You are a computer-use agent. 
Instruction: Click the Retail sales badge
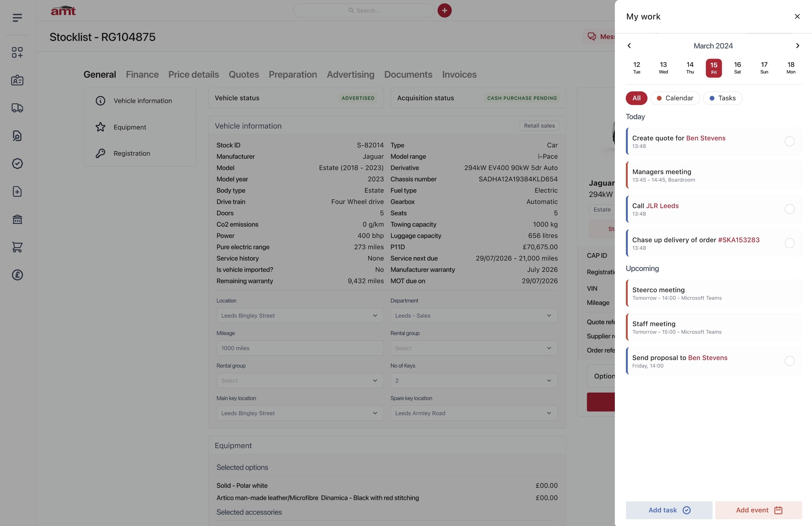click(539, 126)
